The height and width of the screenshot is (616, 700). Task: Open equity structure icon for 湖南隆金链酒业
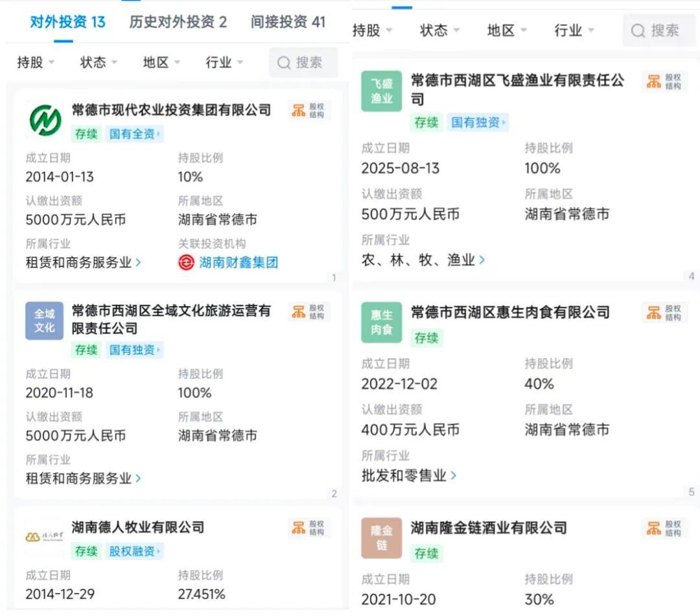664,528
